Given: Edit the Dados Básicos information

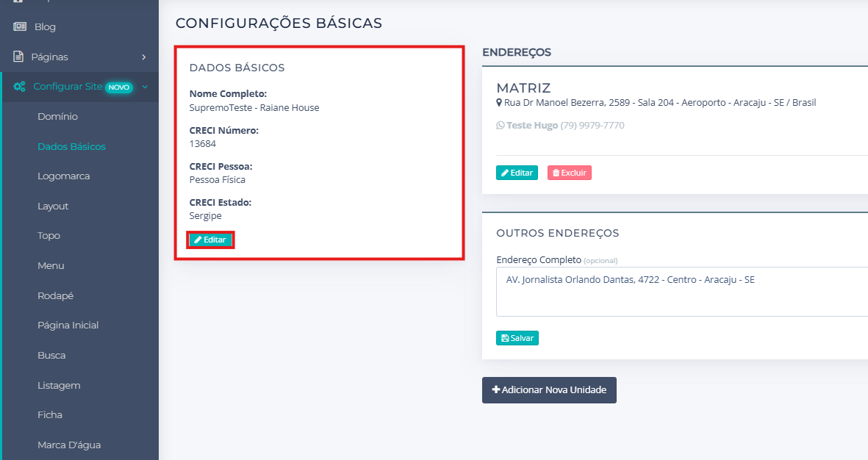Looking at the screenshot, I should (x=210, y=240).
